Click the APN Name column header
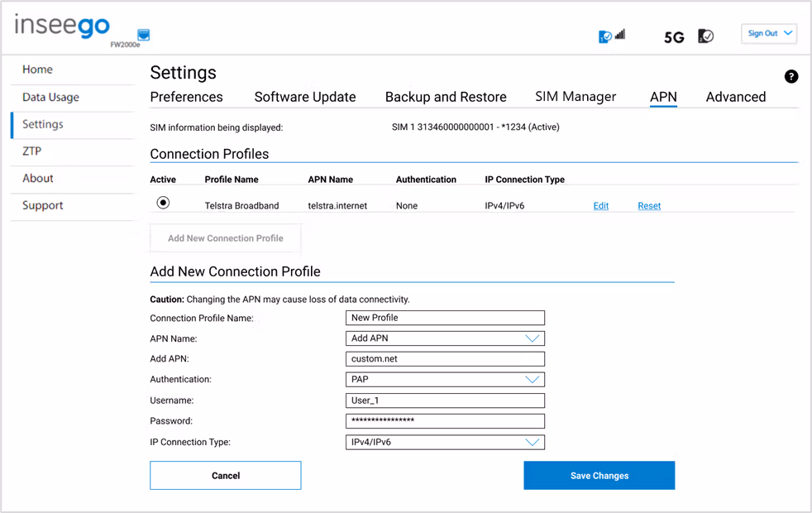Image resolution: width=812 pixels, height=513 pixels. click(331, 180)
